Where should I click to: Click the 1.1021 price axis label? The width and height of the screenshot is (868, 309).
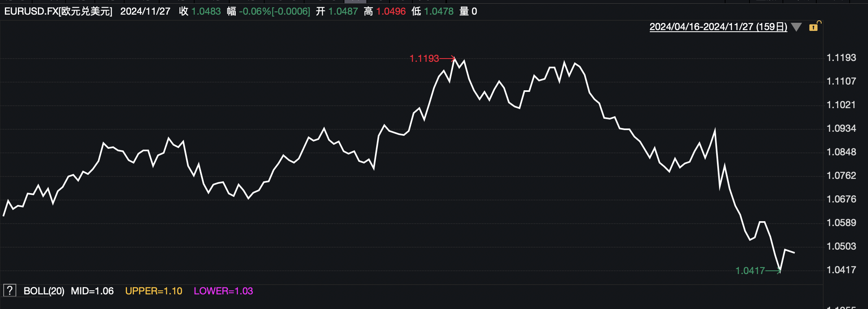pyautogui.click(x=841, y=105)
